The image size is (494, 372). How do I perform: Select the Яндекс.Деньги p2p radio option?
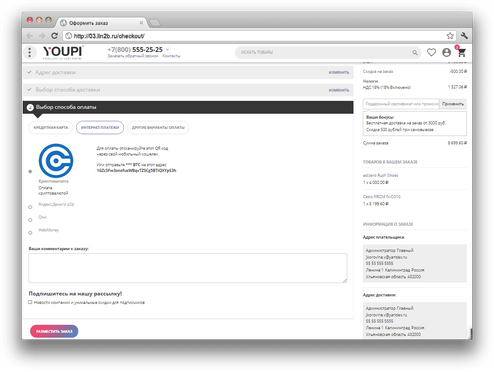pyautogui.click(x=30, y=207)
